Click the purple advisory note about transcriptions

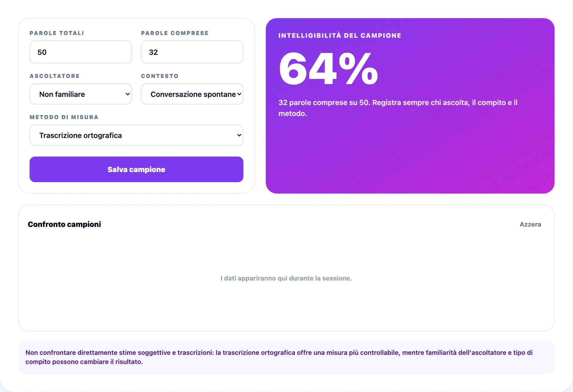click(x=286, y=357)
